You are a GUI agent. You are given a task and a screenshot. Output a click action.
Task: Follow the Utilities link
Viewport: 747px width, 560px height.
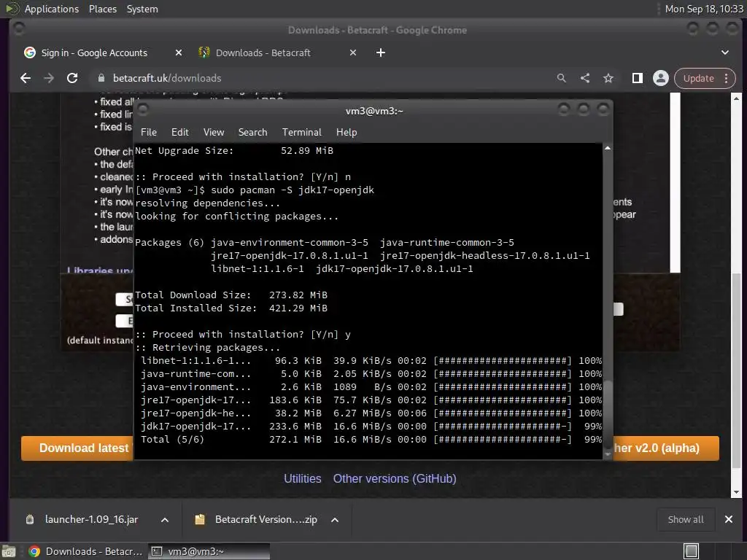[303, 478]
